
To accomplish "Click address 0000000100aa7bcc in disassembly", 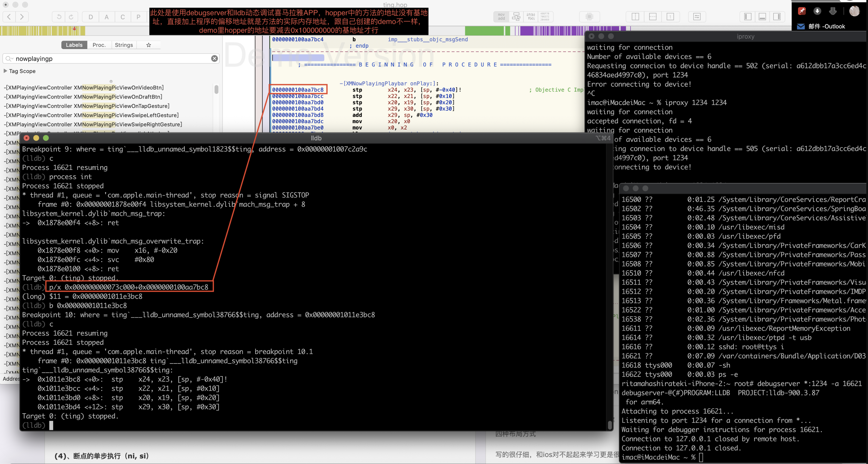I will [x=298, y=96].
